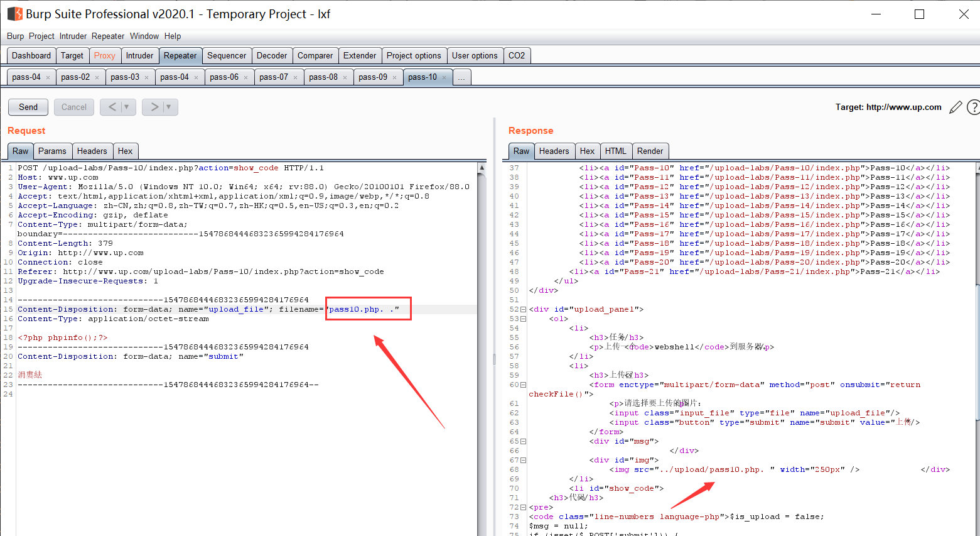Send the request with Send button

(x=28, y=107)
